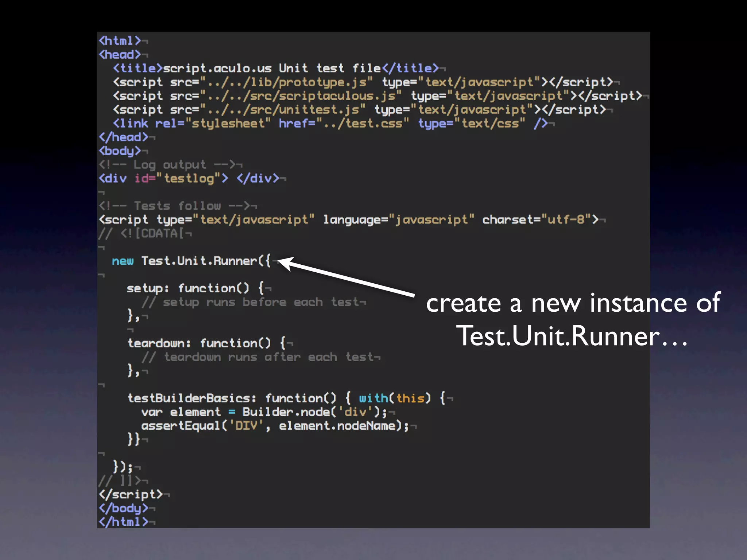Click the closing </head> tag line
Image resolution: width=747 pixels, height=560 pixels.
[x=123, y=137]
